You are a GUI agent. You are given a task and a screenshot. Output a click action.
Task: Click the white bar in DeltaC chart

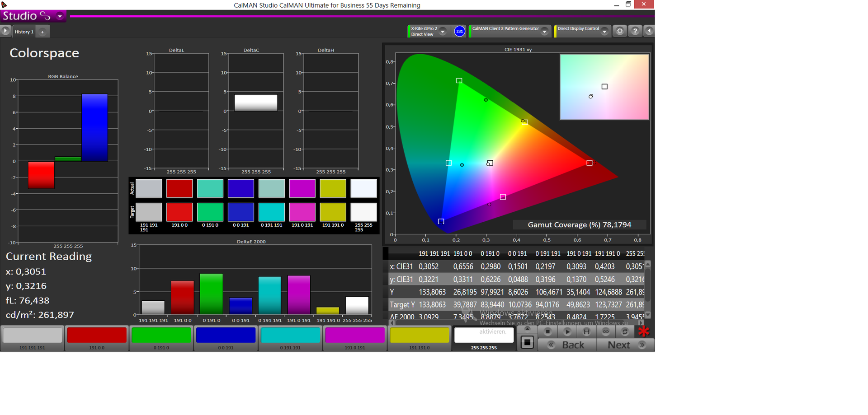[x=256, y=103]
